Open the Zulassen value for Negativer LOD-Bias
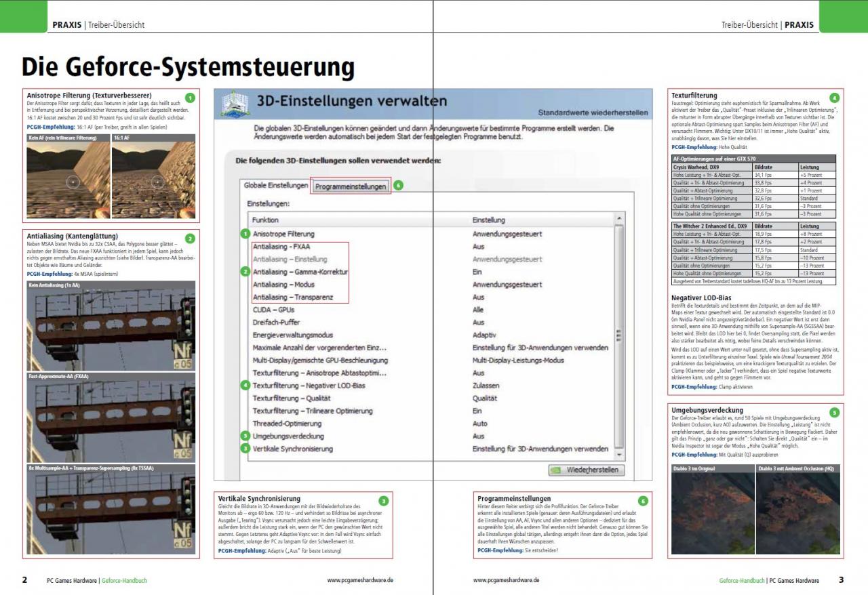This screenshot has height=595, width=868. coord(486,386)
